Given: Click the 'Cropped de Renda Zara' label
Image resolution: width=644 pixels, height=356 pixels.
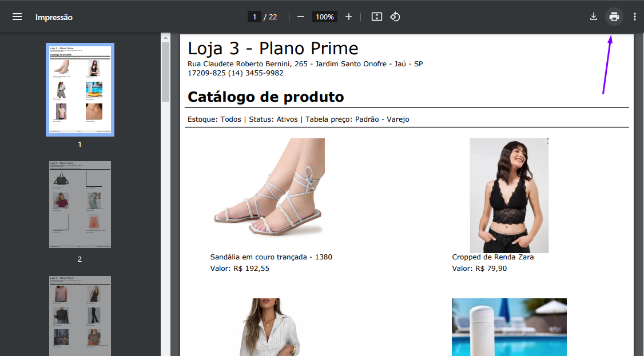Looking at the screenshot, I should (x=493, y=257).
